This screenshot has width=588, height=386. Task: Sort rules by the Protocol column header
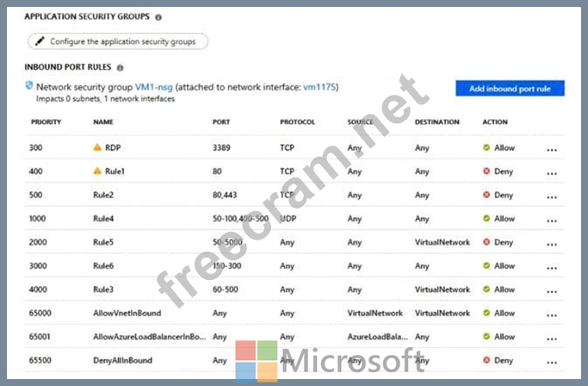point(297,122)
